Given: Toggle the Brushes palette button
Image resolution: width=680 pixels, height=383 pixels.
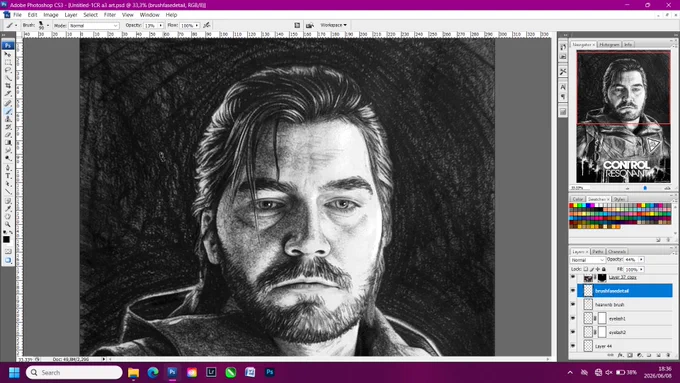Looking at the screenshot, I should click(x=297, y=25).
